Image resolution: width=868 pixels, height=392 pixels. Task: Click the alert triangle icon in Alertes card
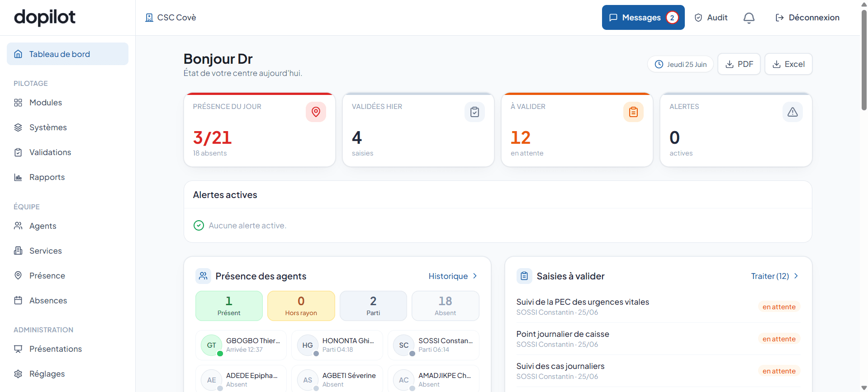(792, 112)
